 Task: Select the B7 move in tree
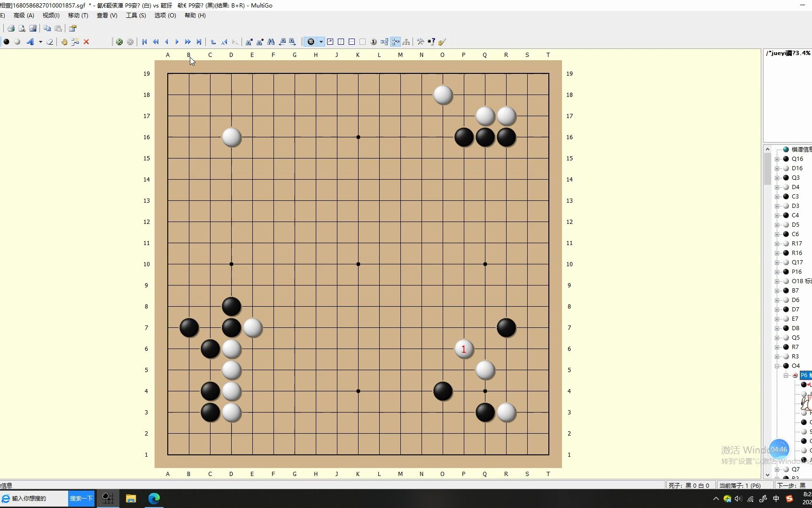click(x=795, y=291)
